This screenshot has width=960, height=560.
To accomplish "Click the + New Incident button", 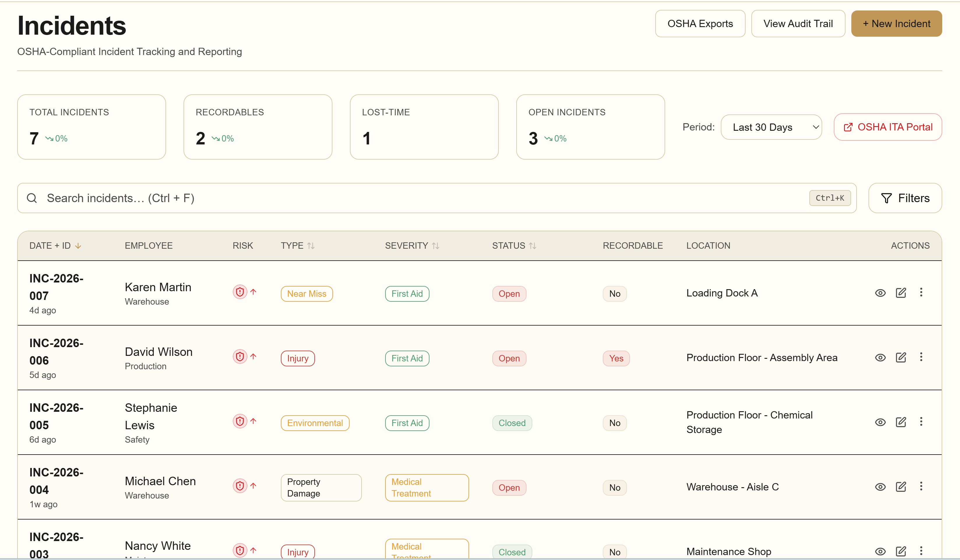I will 896,23.
